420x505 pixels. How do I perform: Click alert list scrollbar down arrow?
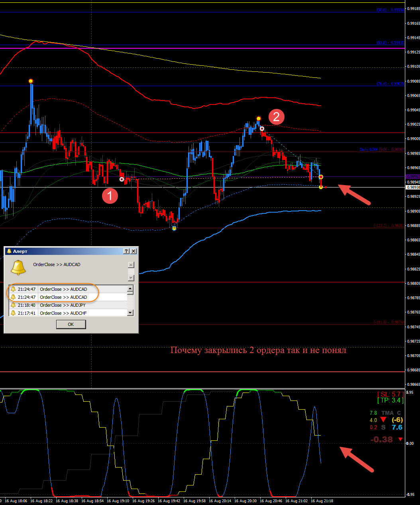coord(130,313)
